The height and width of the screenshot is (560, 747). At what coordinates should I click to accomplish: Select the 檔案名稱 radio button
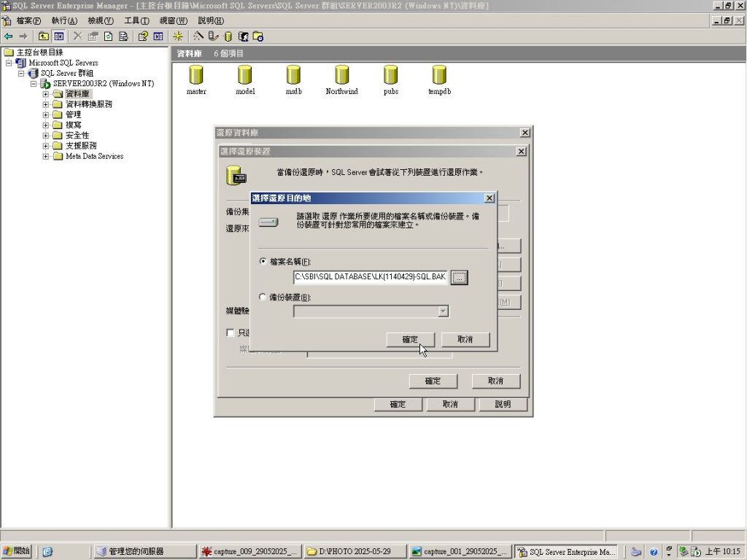point(263,262)
